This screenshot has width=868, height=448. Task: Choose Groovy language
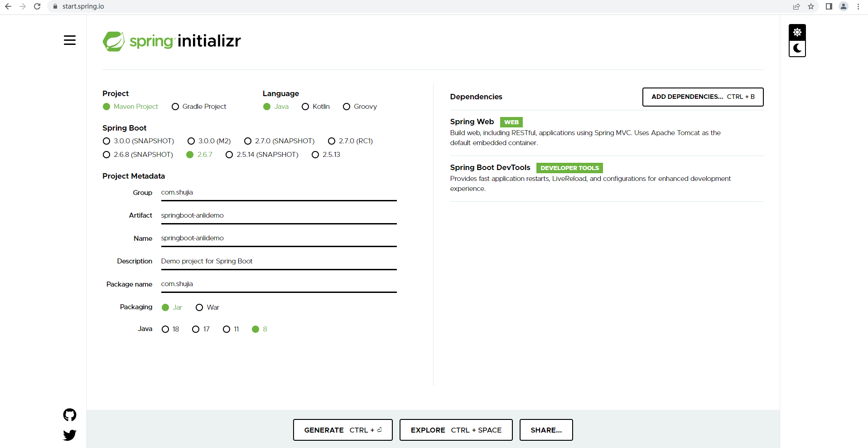pos(360,107)
